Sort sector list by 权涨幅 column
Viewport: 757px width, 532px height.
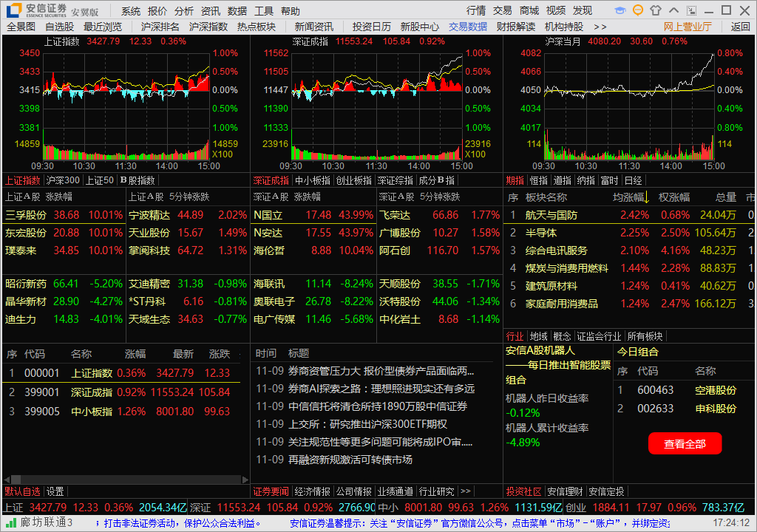[674, 197]
